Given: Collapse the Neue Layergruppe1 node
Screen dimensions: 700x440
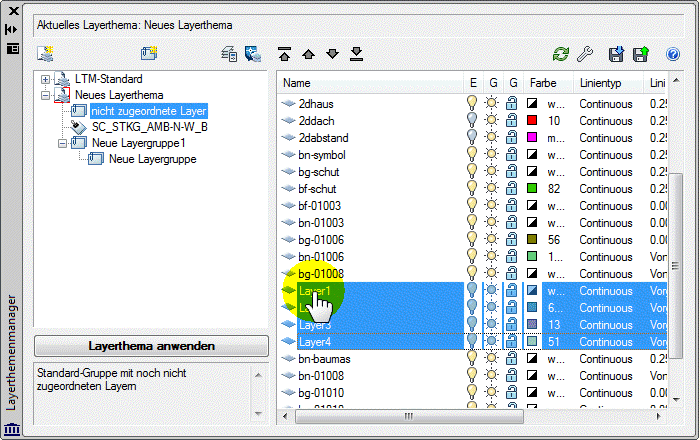Looking at the screenshot, I should pos(62,144).
